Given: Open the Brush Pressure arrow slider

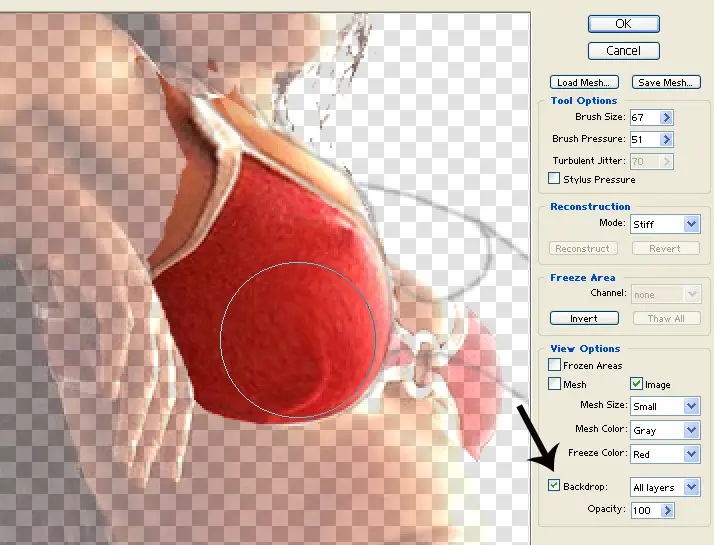Looking at the screenshot, I should tap(667, 139).
